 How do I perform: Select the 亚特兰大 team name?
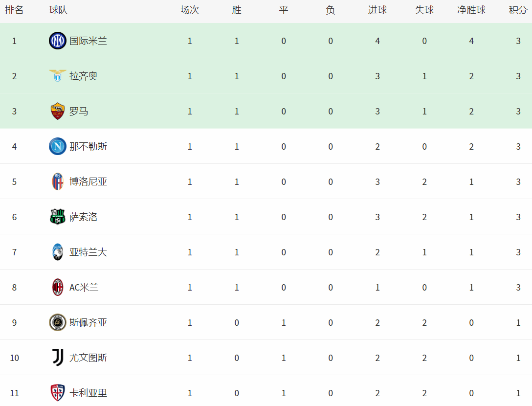(x=88, y=252)
